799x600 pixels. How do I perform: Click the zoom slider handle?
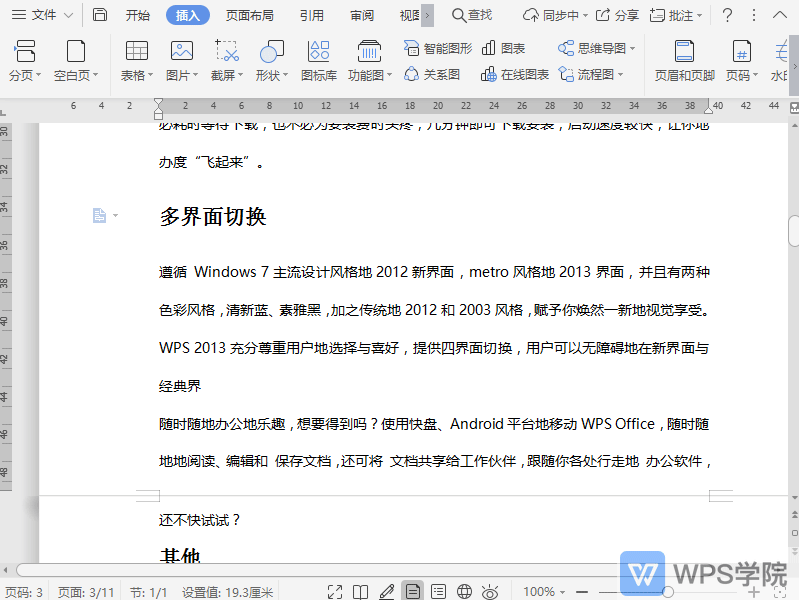[668, 592]
